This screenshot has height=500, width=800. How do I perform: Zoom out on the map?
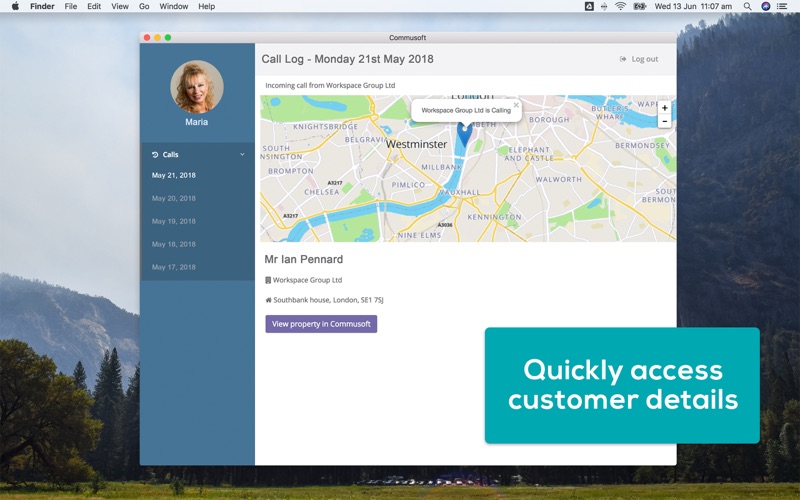(664, 121)
